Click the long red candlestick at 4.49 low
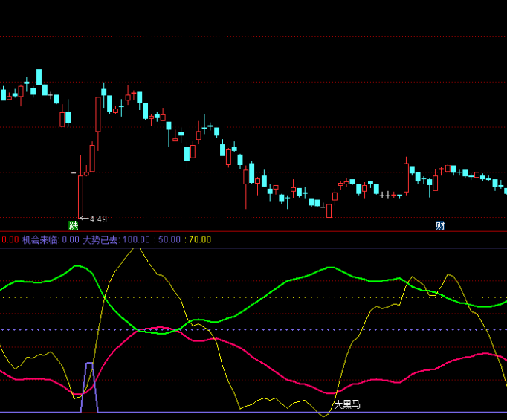The image size is (507, 420). click(x=80, y=187)
